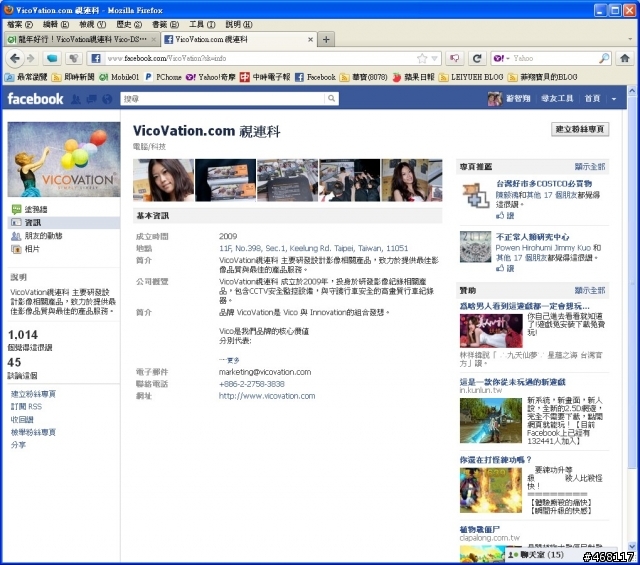The image size is (640, 565).
Task: Open the Keelung Rd. Taipei address link
Action: coord(313,248)
